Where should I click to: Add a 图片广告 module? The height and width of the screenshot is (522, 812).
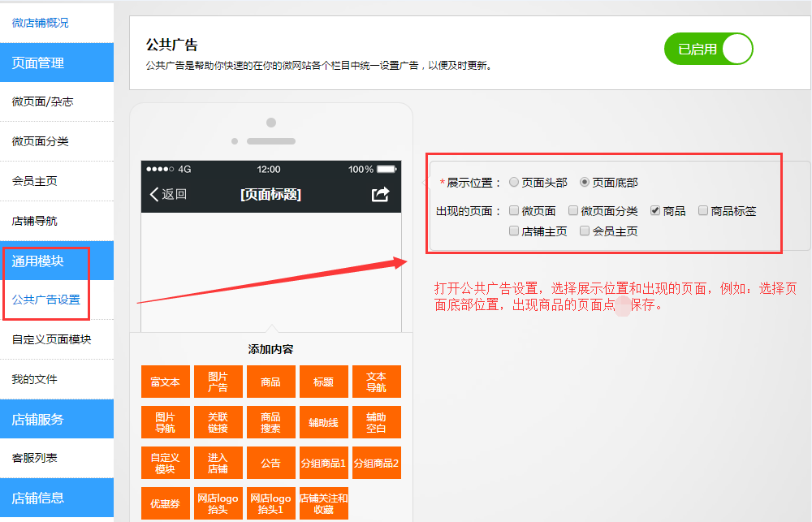[x=218, y=382]
